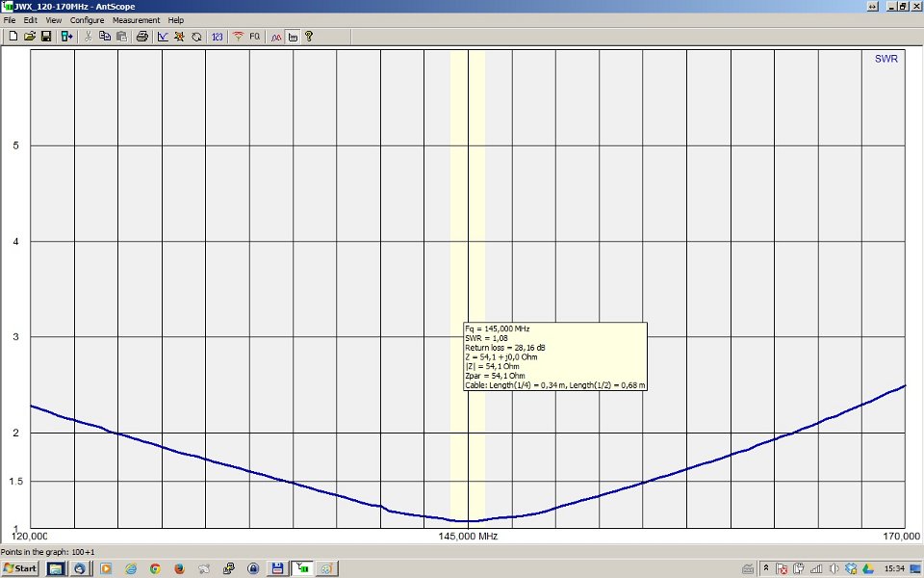Open the Configure menu
Viewport: 924px width, 578px height.
(x=87, y=20)
